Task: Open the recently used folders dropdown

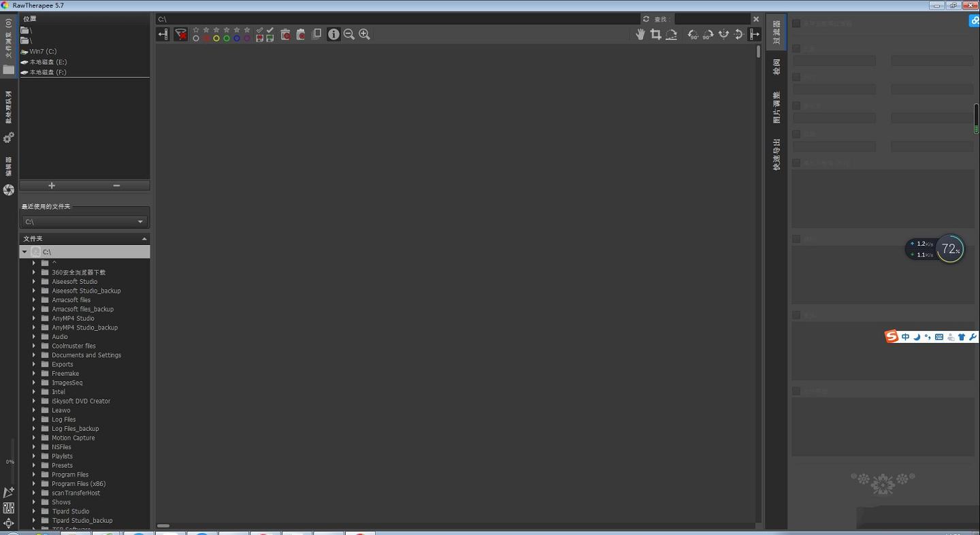Action: (x=84, y=222)
